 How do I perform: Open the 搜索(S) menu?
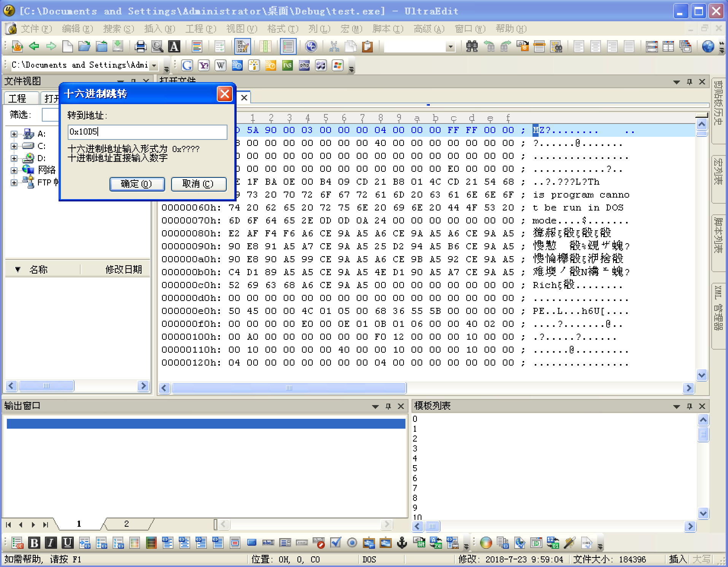[119, 29]
